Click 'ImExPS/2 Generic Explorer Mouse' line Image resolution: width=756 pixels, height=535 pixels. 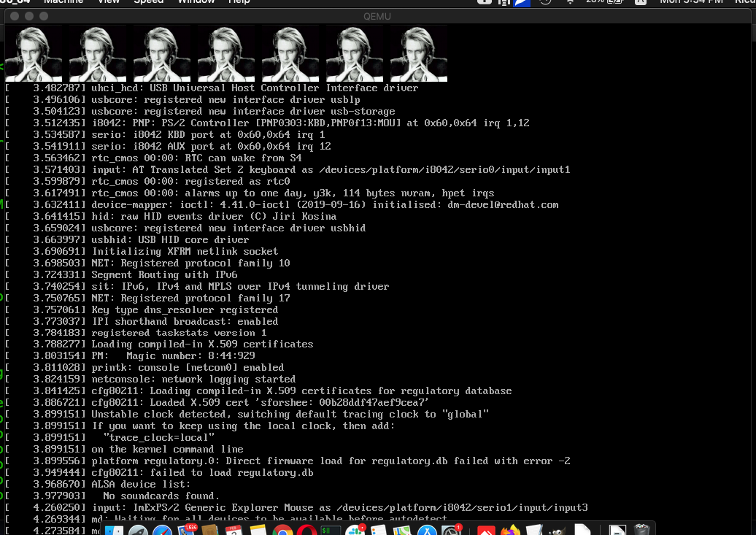(x=296, y=507)
